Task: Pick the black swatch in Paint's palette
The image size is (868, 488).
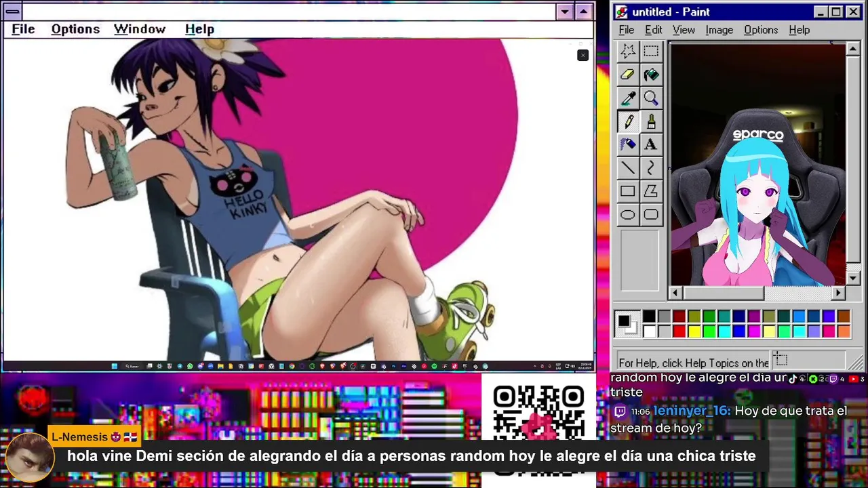Action: [649, 316]
